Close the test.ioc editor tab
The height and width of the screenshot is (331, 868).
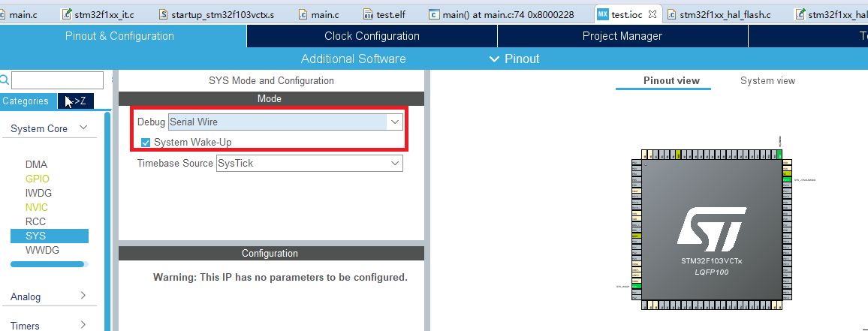pyautogui.click(x=652, y=14)
